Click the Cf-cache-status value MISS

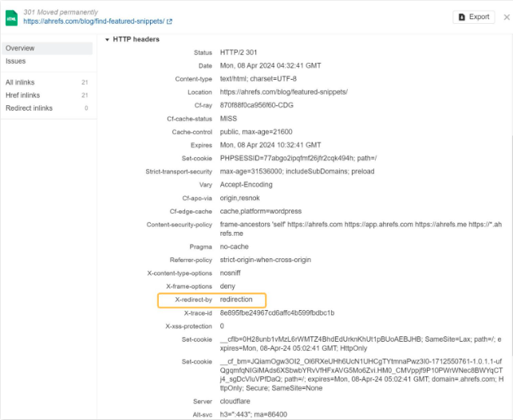[x=228, y=119]
